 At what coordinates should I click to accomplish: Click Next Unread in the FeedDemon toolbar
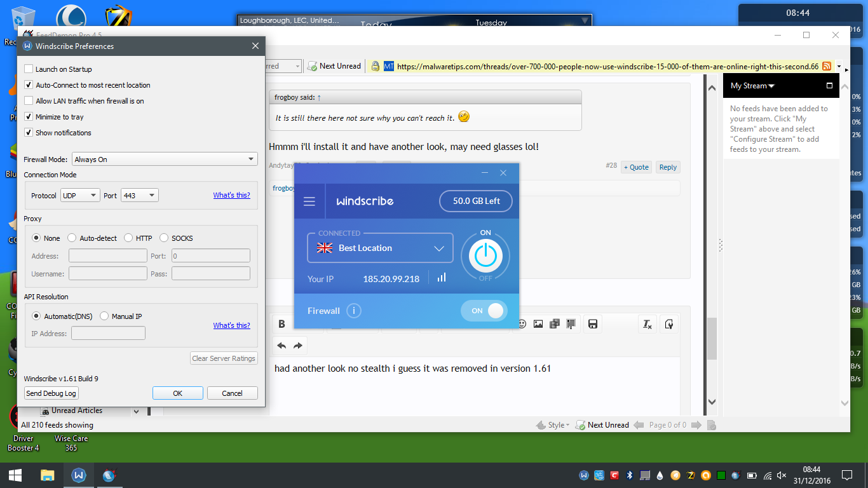(x=334, y=66)
